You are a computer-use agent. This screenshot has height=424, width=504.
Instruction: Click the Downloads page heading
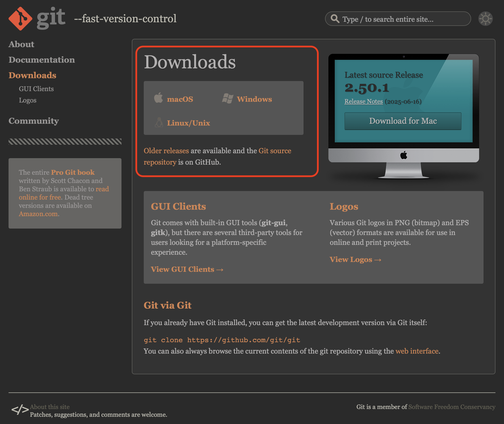coord(190,62)
